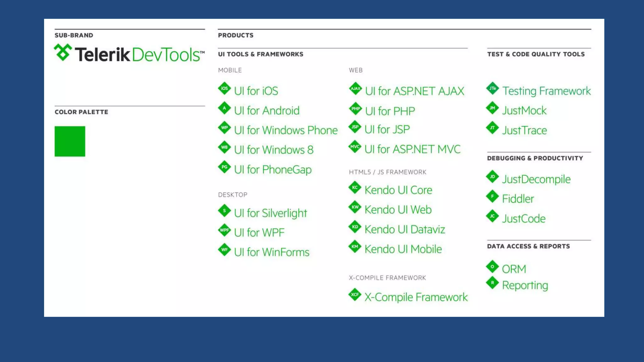Open UI for JSP
Image resolution: width=644 pixels, height=362 pixels.
(x=387, y=129)
